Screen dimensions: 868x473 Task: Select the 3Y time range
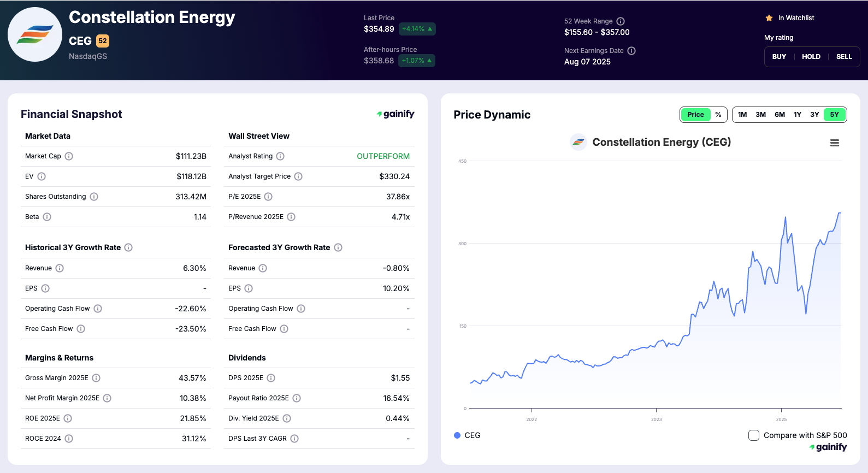[x=814, y=115]
